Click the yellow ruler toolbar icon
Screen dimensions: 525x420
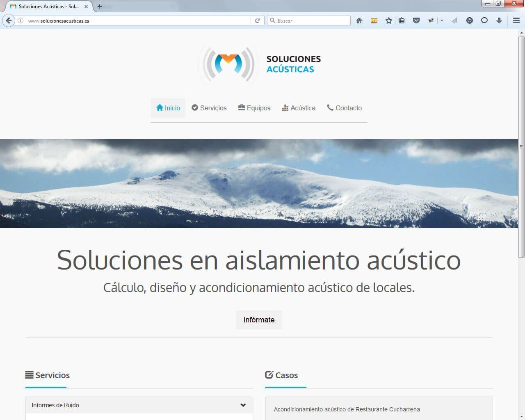click(374, 20)
